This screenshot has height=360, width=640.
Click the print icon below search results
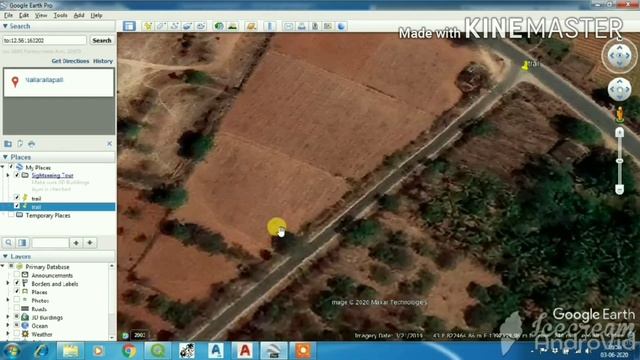point(31,144)
